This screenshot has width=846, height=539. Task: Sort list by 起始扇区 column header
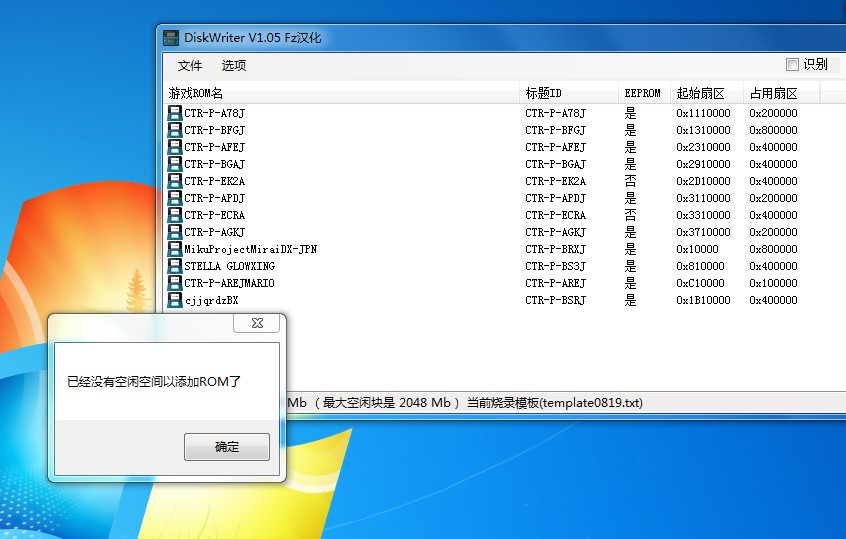click(706, 93)
